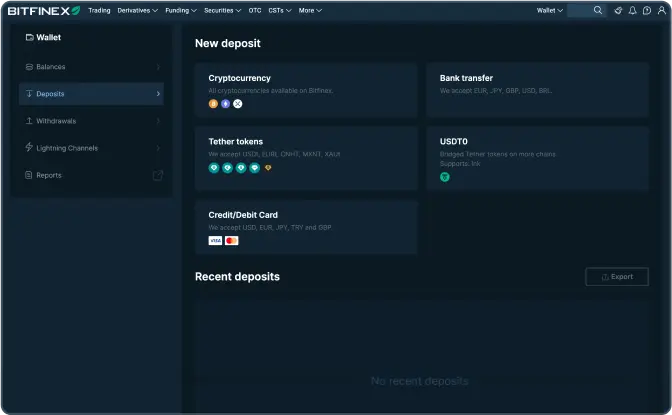Click the Withdrawals up-arrow icon
The height and width of the screenshot is (415, 672).
point(29,121)
